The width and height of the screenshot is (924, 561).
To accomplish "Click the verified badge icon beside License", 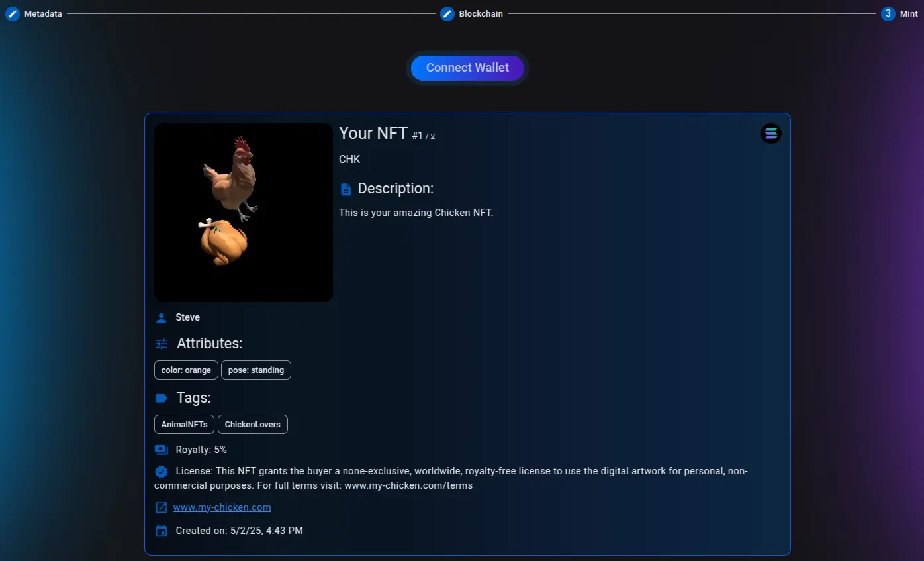I will point(161,471).
